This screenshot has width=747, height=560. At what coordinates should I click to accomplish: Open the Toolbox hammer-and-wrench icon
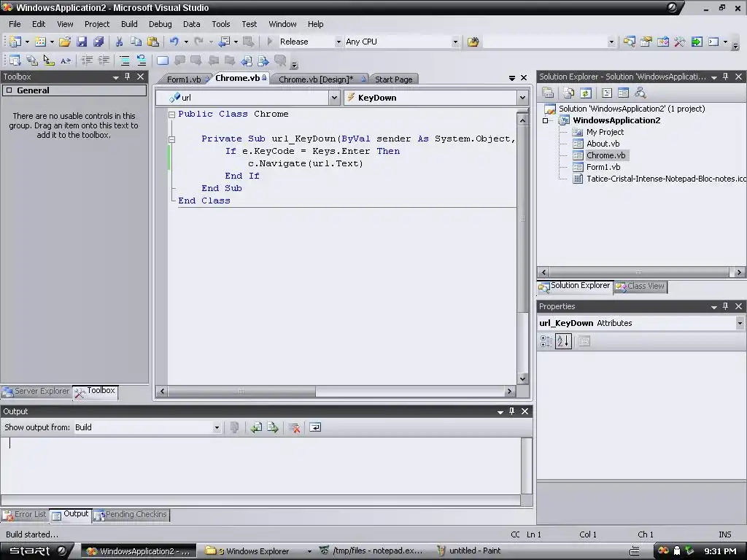click(x=679, y=42)
